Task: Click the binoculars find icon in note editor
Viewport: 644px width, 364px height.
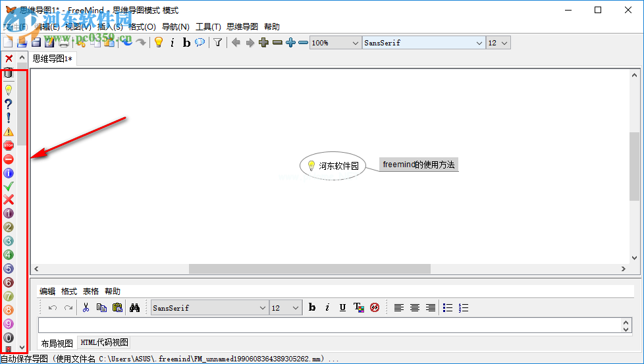Action: coord(135,307)
